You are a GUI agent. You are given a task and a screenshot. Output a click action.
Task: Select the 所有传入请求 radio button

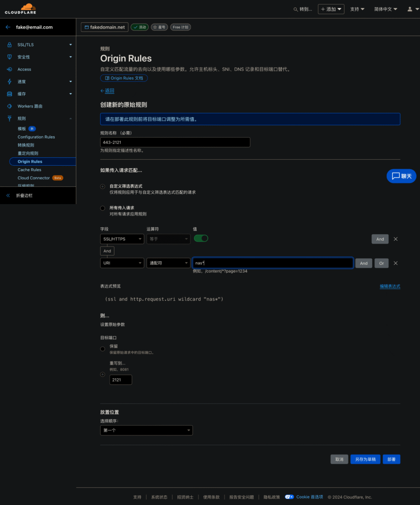pos(103,208)
